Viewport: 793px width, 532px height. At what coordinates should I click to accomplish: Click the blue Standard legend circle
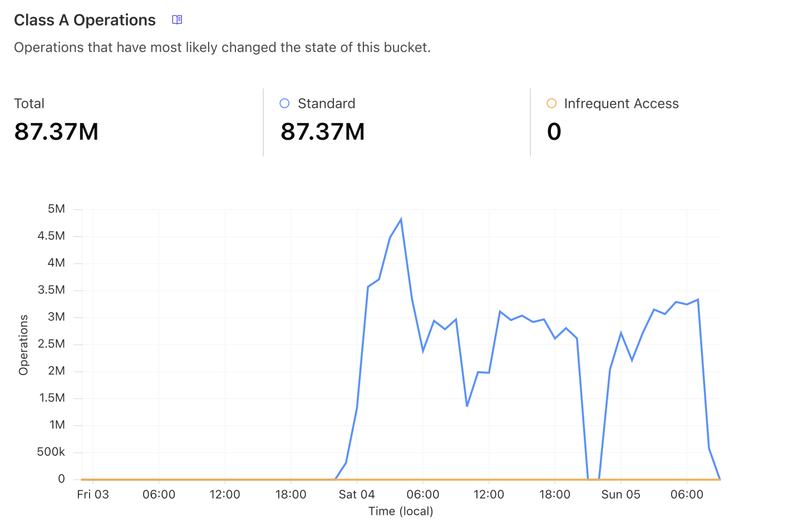point(284,104)
